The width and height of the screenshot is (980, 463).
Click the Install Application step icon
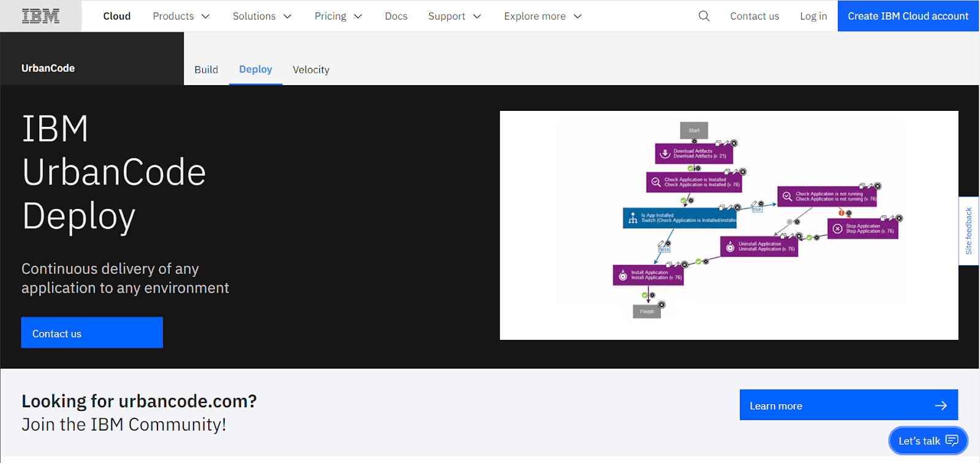[623, 276]
